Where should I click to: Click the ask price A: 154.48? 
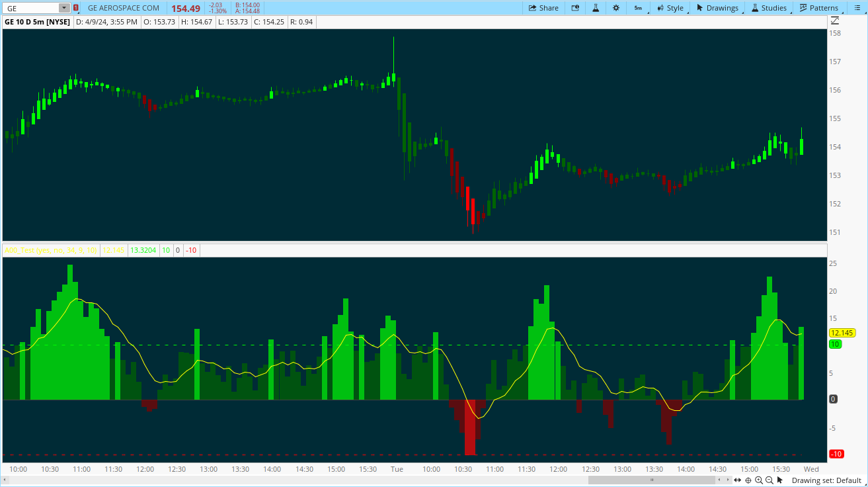point(247,11)
